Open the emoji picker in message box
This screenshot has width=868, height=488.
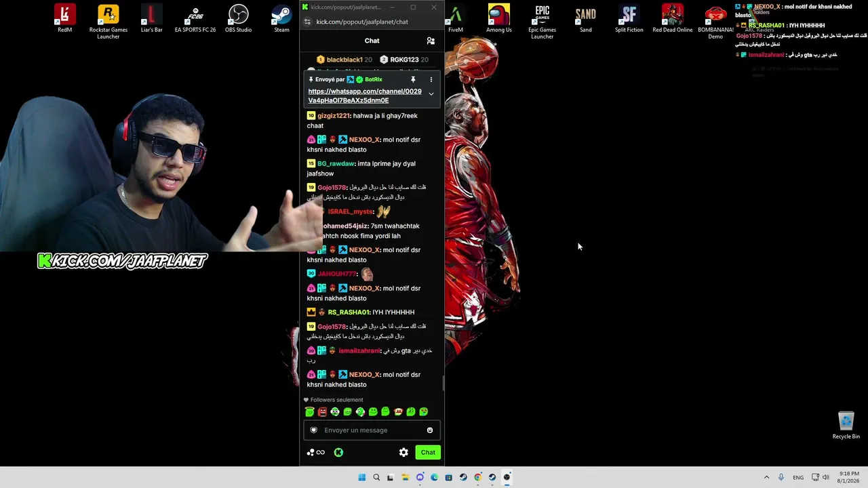pos(430,430)
